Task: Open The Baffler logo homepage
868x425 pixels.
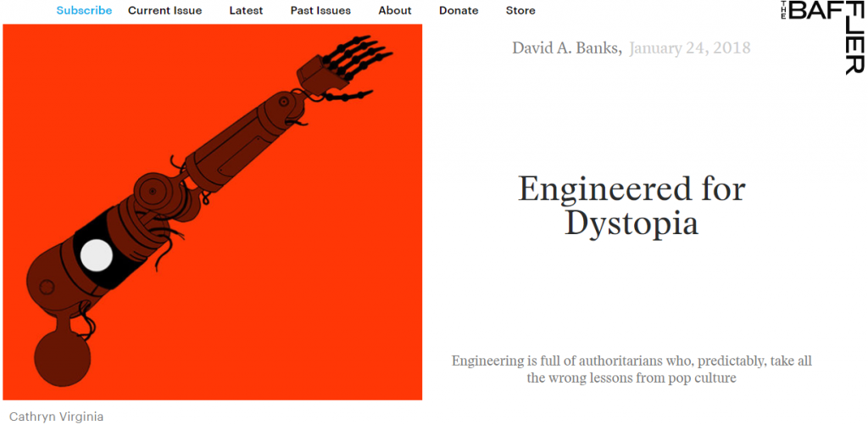Action: click(x=822, y=36)
